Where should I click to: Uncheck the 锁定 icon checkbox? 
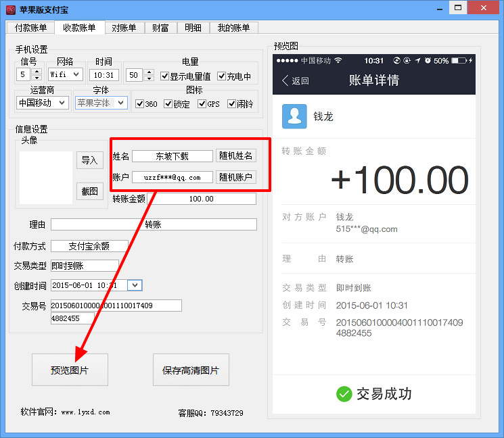coord(168,103)
